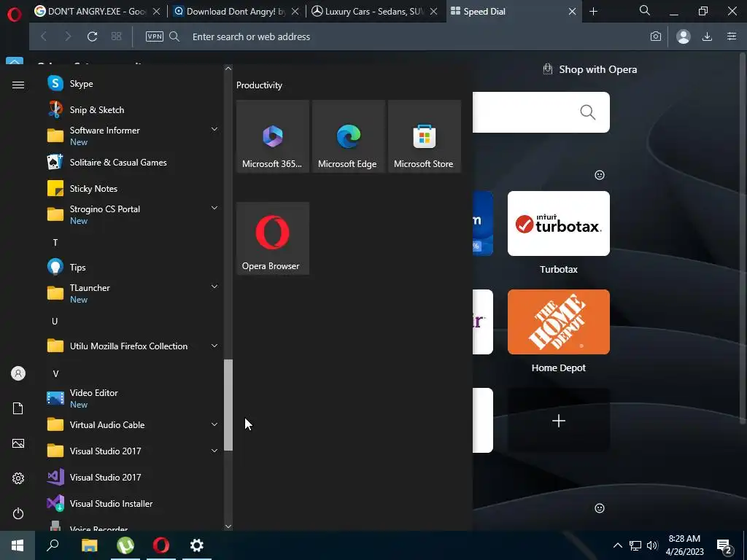Launch the Opera Browser tile
Viewport: 747px width, 560px height.
273,238
